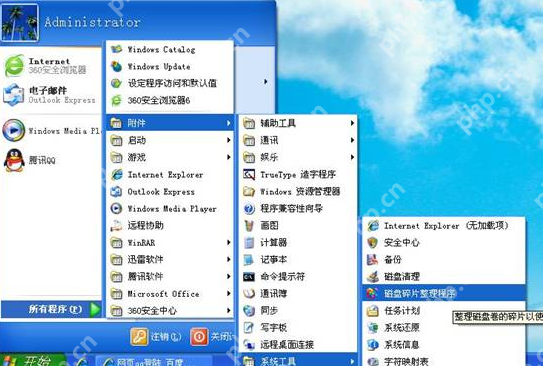Open Windows Media Player pinned icon
The image size is (543, 366).
(14, 131)
